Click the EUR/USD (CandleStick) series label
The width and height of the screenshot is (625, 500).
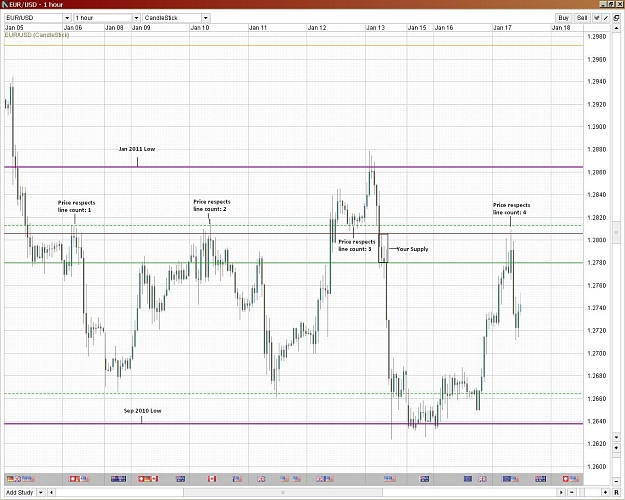point(37,35)
